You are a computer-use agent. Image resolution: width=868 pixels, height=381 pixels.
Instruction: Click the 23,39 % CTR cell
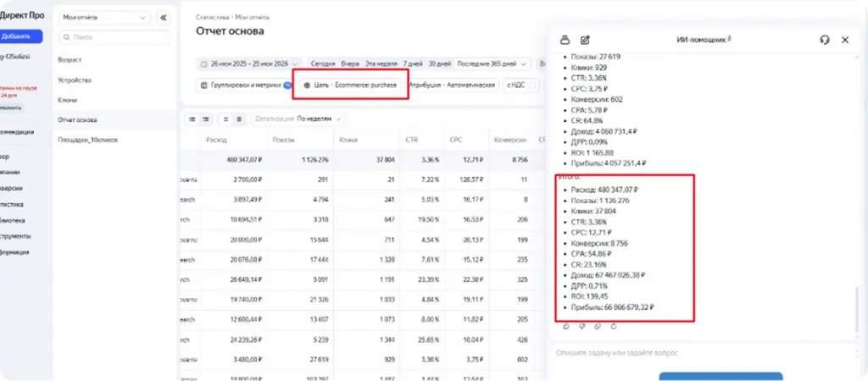tap(428, 279)
